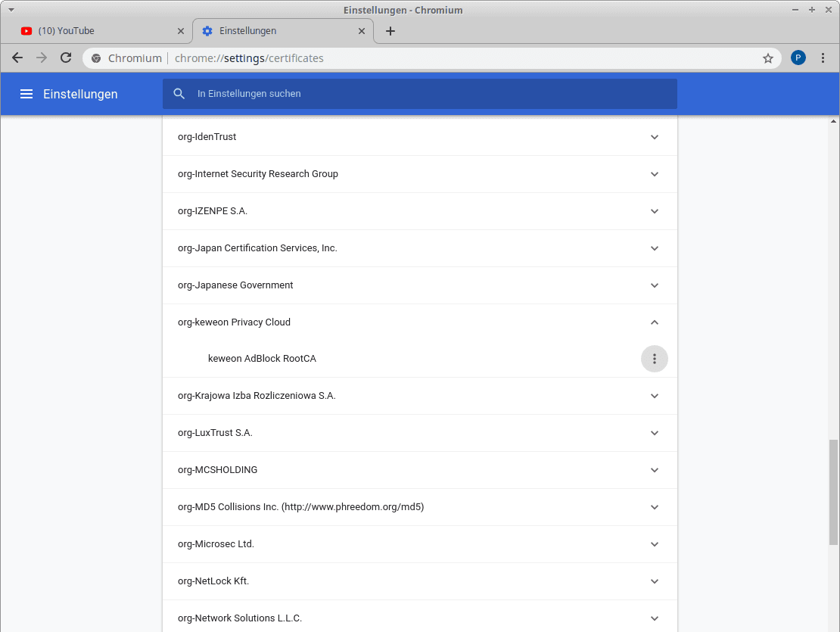Image resolution: width=840 pixels, height=632 pixels.
Task: Open actions menu for keweon AdBlock RootCA
Action: click(x=654, y=359)
